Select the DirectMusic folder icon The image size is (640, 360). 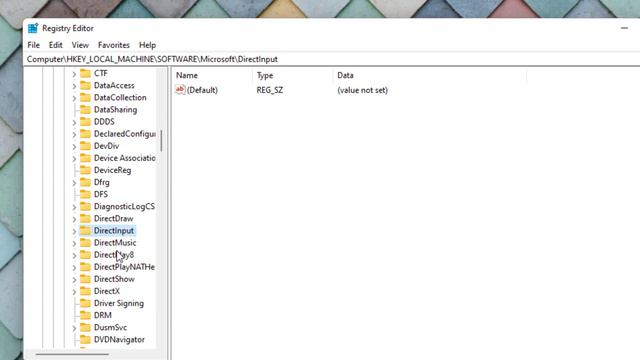pyautogui.click(x=85, y=242)
